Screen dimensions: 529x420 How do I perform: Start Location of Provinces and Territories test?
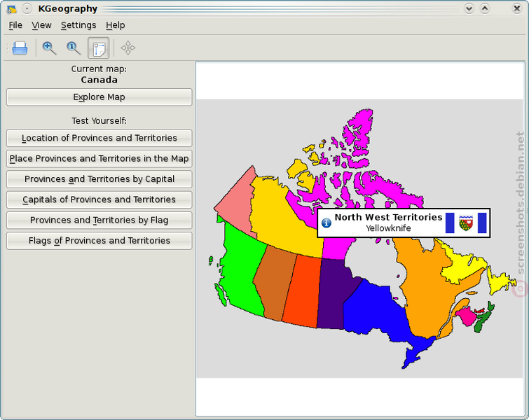[99, 138]
